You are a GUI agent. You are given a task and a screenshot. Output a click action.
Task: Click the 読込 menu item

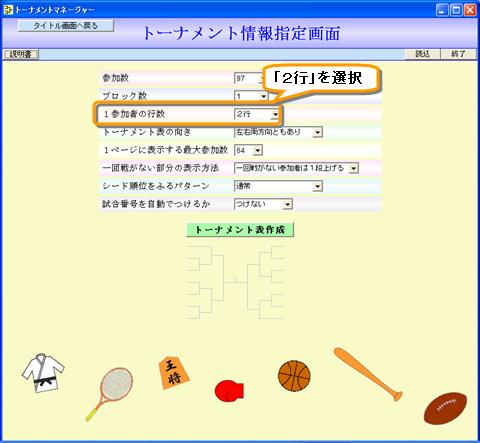(x=422, y=54)
